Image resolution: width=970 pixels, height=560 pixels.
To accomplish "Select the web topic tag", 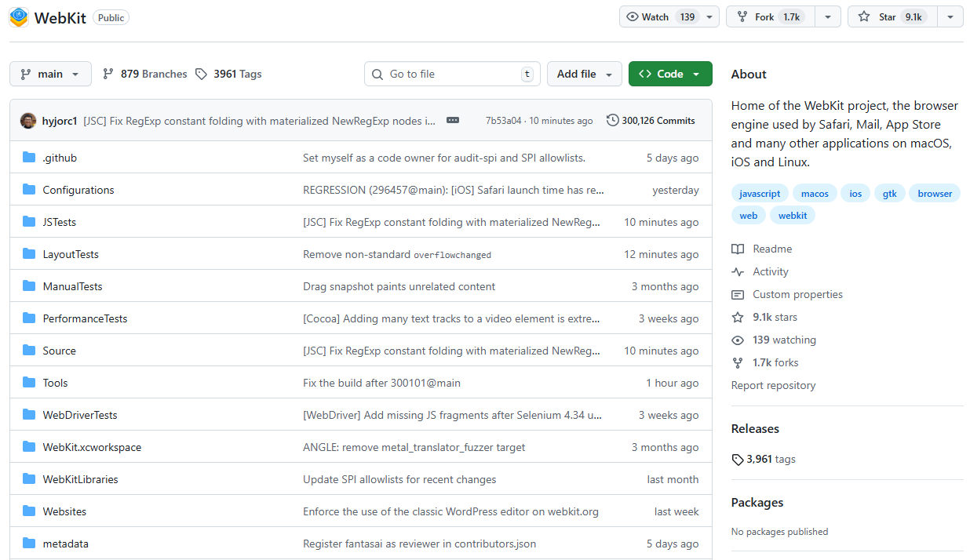I will click(x=749, y=215).
